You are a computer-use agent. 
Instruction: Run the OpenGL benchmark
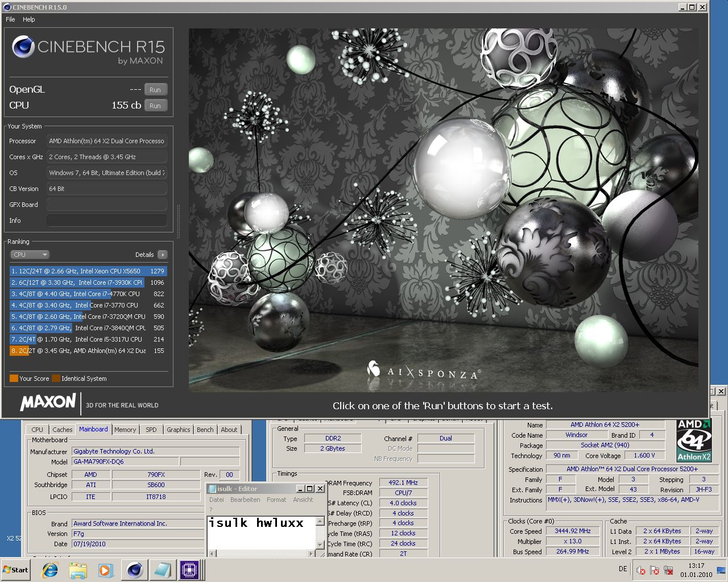pyautogui.click(x=155, y=90)
